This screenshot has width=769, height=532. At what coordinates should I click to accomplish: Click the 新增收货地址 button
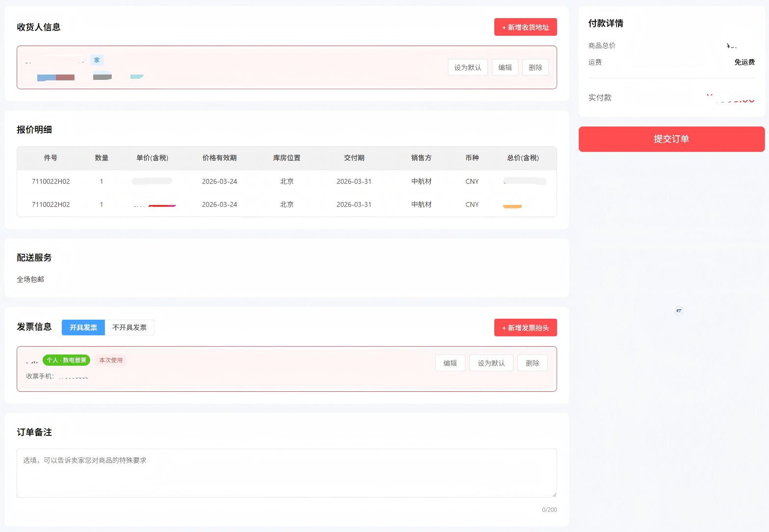[525, 27]
